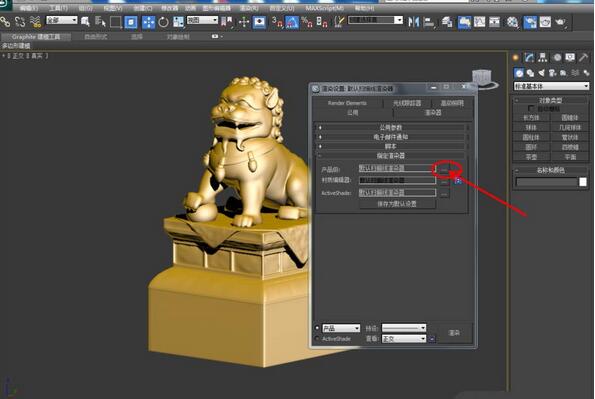Click the production renderer browse button
The image size is (595, 399).
click(x=444, y=169)
